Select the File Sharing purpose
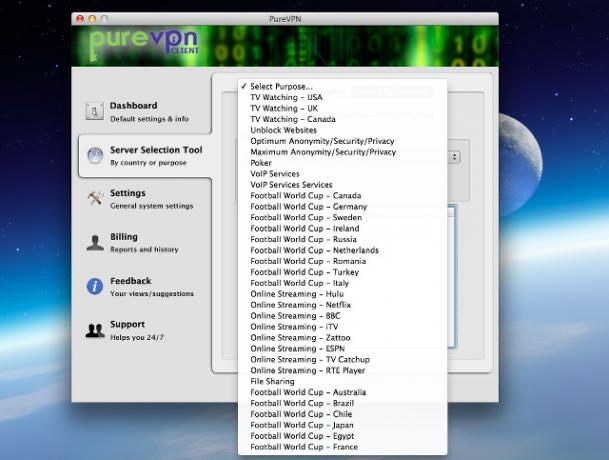The width and height of the screenshot is (609, 460). click(x=343, y=381)
